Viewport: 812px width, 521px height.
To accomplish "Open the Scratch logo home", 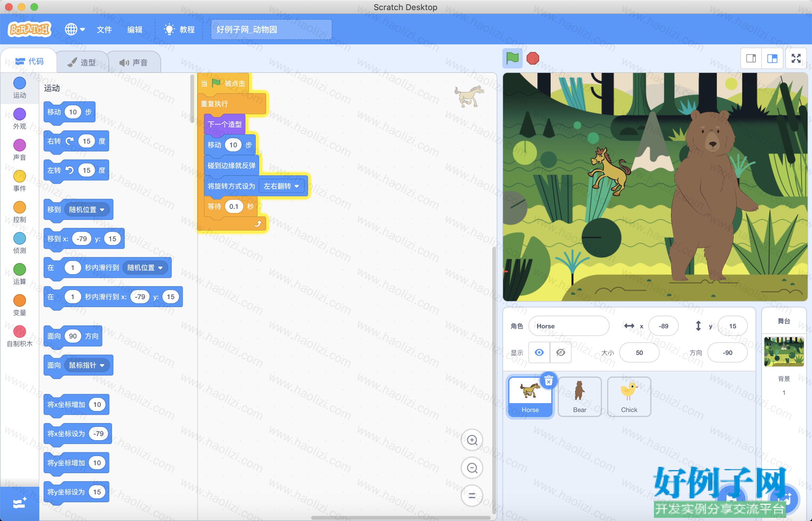I will (x=29, y=29).
